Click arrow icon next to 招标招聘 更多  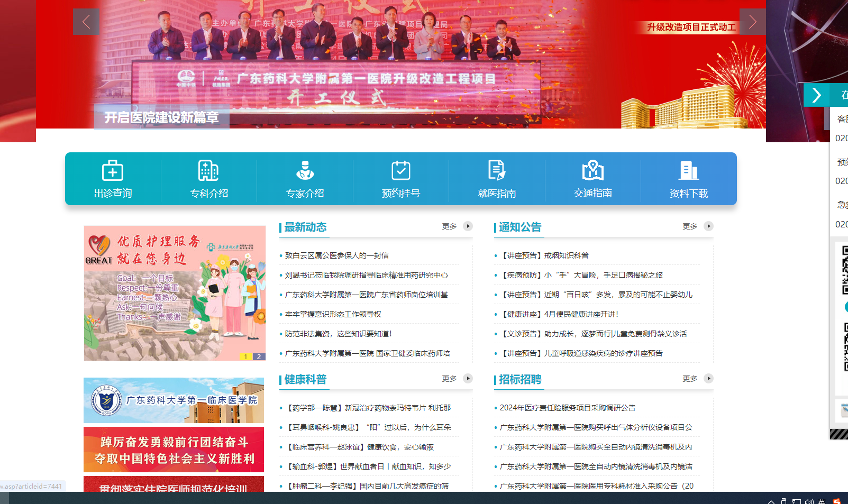pyautogui.click(x=708, y=379)
